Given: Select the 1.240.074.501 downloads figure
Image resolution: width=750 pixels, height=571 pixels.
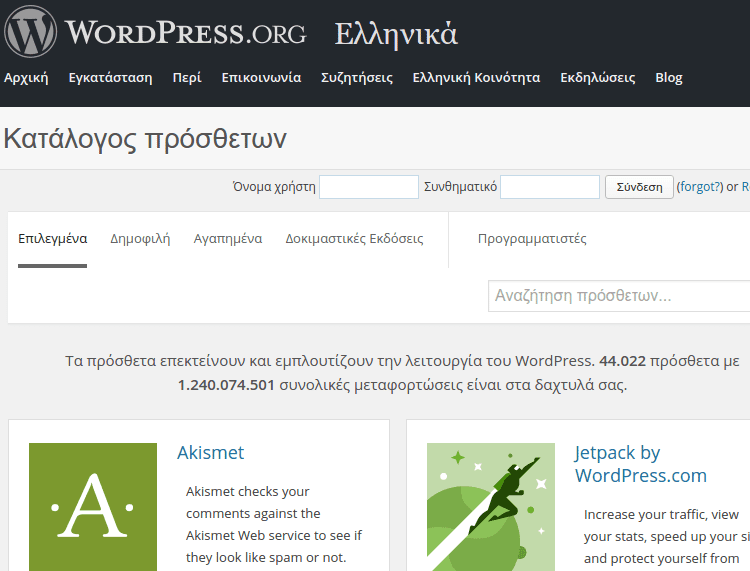Looking at the screenshot, I should click(226, 385).
